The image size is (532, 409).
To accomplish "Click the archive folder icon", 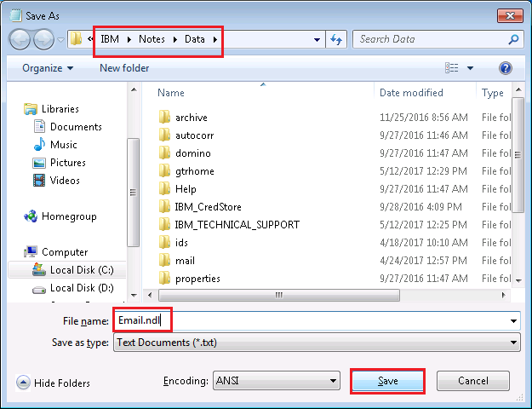I will [x=164, y=118].
